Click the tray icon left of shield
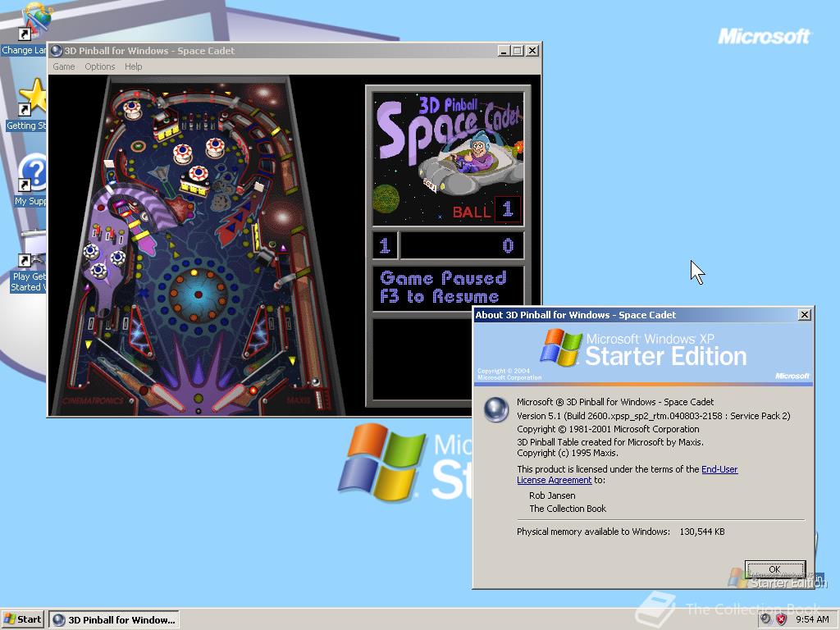Image resolution: width=840 pixels, height=630 pixels. (765, 620)
